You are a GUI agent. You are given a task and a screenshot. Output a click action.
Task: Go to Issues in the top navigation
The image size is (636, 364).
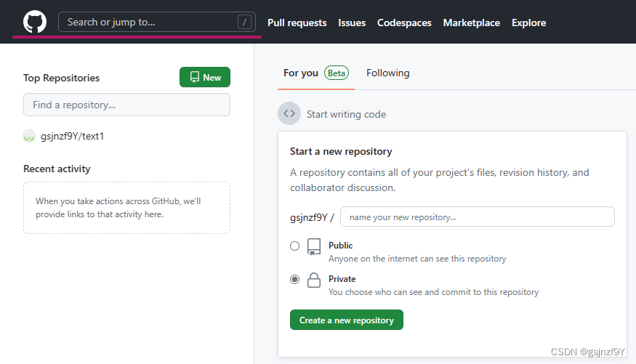point(352,23)
